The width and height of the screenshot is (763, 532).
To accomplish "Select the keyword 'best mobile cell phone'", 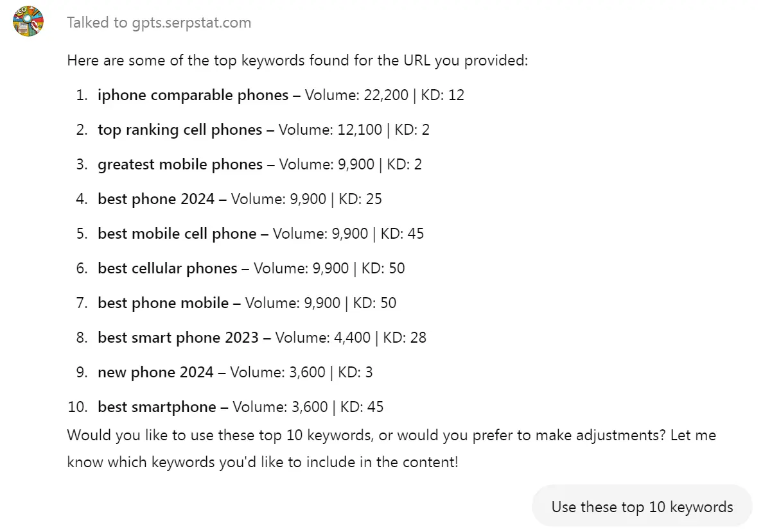I will coord(178,234).
